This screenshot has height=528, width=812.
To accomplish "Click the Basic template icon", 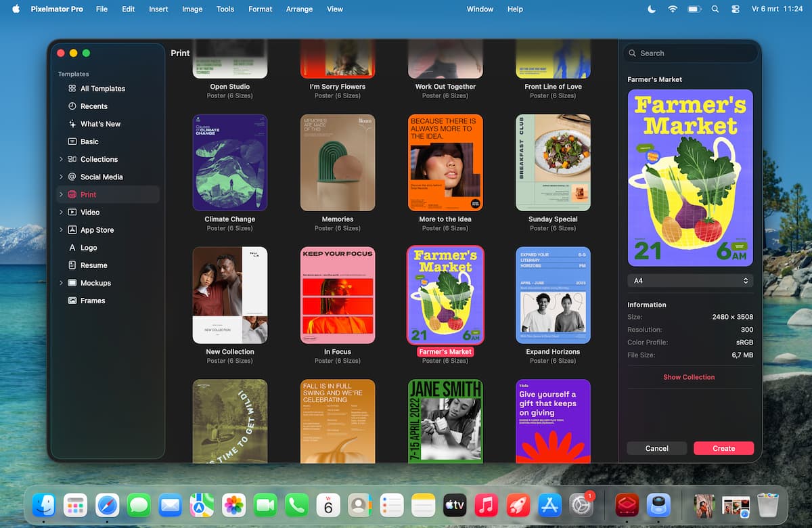I will pyautogui.click(x=72, y=141).
